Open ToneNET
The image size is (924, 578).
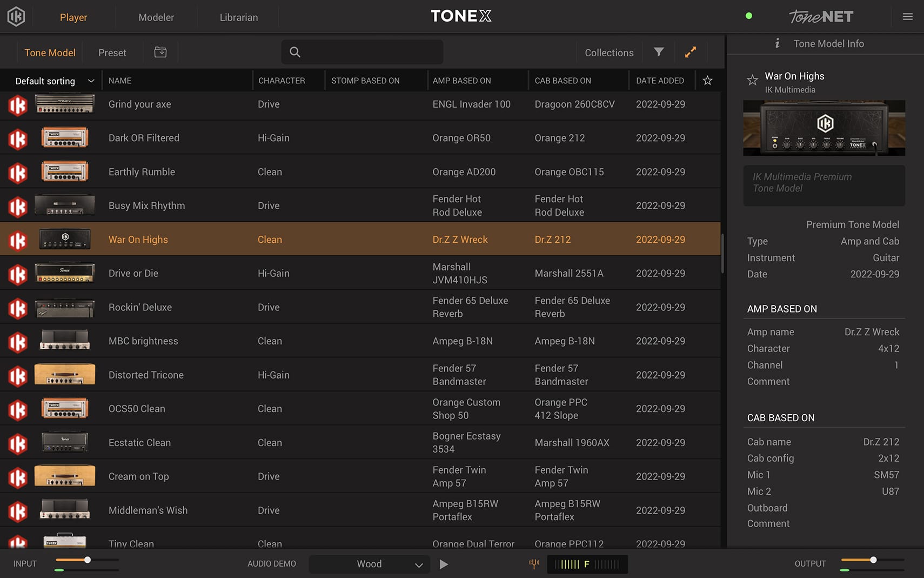click(x=821, y=17)
